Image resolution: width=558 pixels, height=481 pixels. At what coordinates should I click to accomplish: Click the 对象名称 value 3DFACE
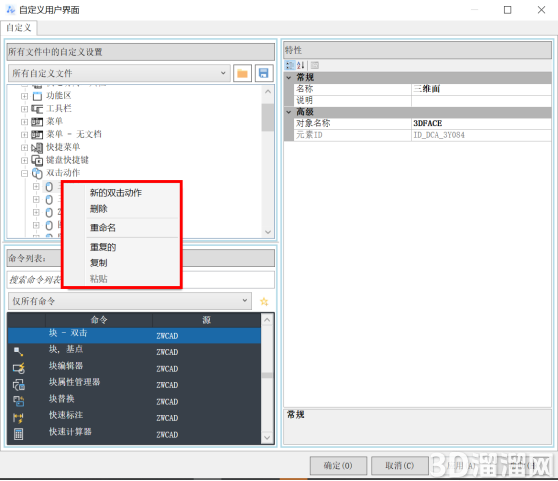[x=481, y=123]
